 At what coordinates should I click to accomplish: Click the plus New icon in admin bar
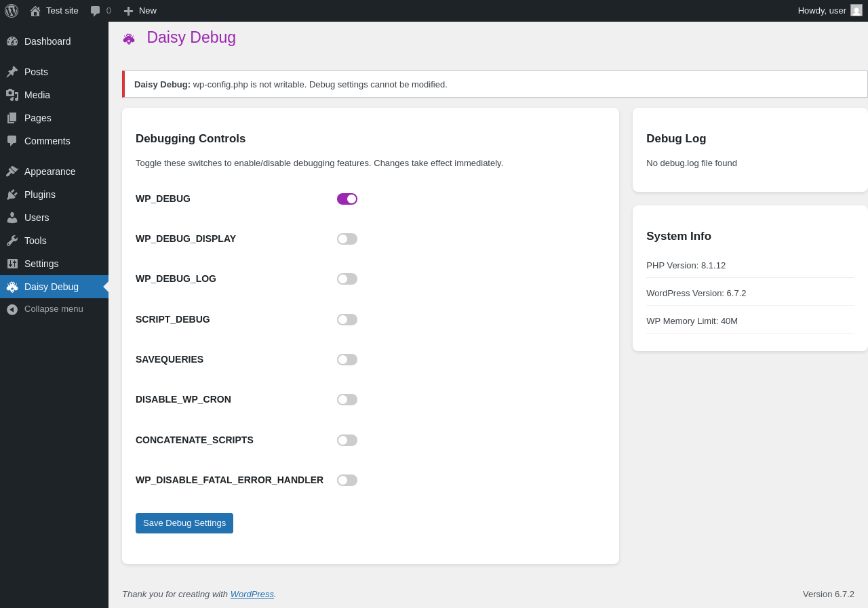[x=128, y=11]
